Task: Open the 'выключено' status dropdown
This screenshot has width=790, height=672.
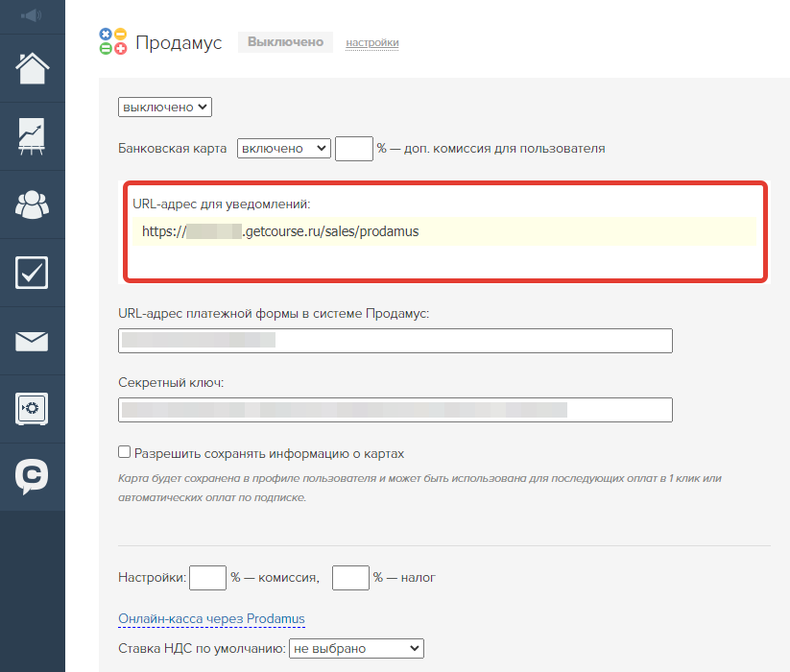Action: [x=165, y=107]
